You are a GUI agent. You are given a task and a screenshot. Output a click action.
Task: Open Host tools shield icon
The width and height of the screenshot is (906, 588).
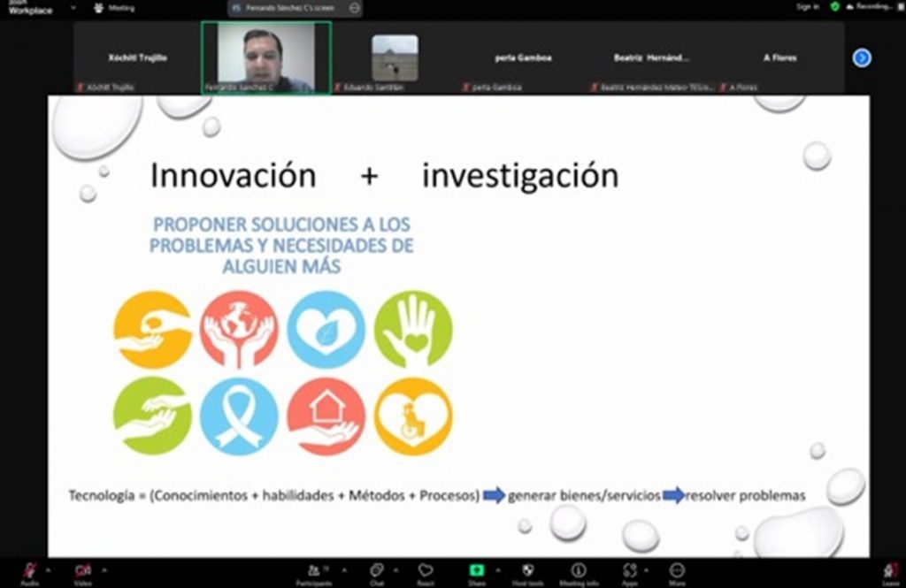point(528,571)
